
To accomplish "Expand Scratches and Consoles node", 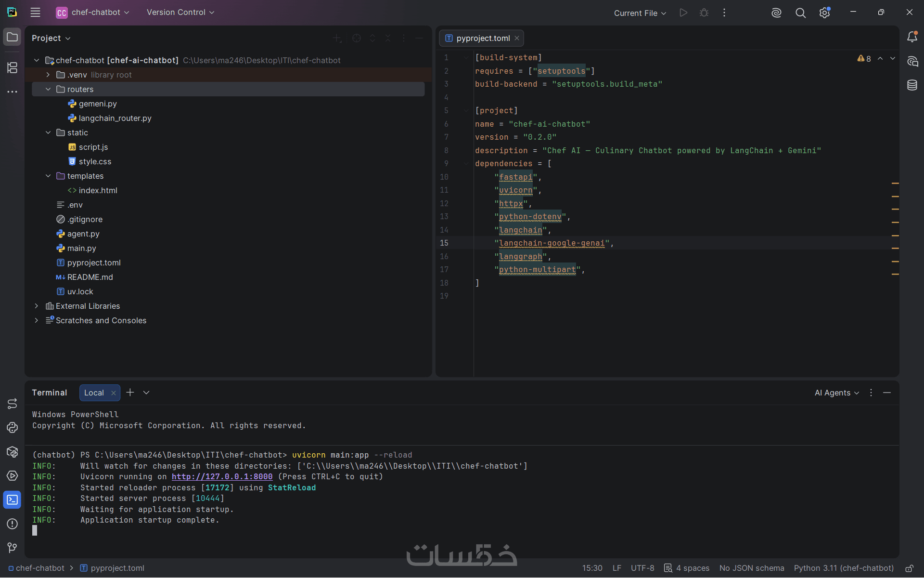I will (x=37, y=320).
